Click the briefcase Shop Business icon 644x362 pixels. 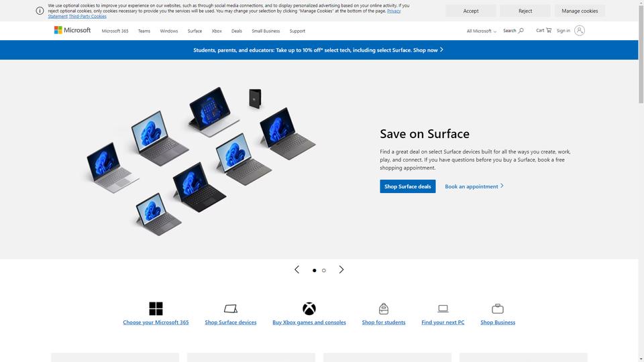[x=497, y=308]
